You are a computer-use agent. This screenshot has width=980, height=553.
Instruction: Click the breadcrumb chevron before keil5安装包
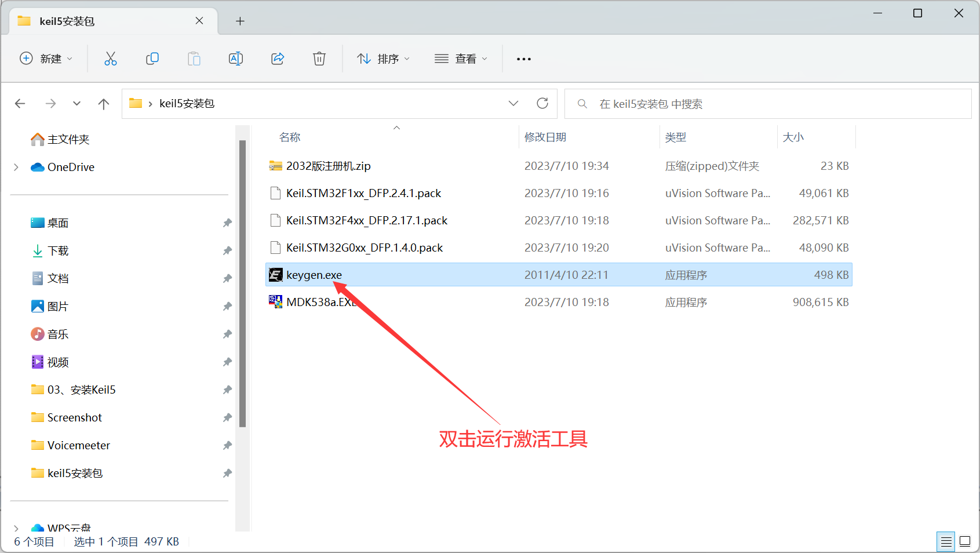point(151,104)
